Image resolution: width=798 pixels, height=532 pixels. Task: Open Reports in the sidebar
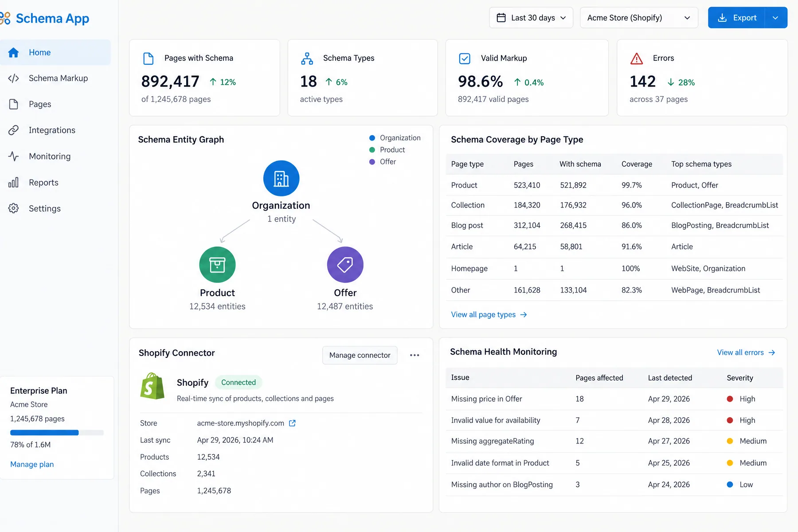click(55, 182)
